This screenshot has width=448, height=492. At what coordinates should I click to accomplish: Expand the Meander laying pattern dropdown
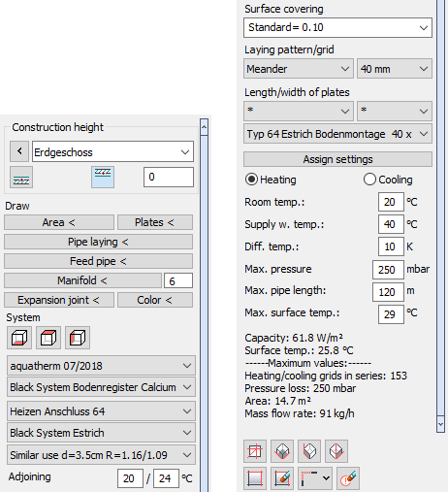click(299, 69)
